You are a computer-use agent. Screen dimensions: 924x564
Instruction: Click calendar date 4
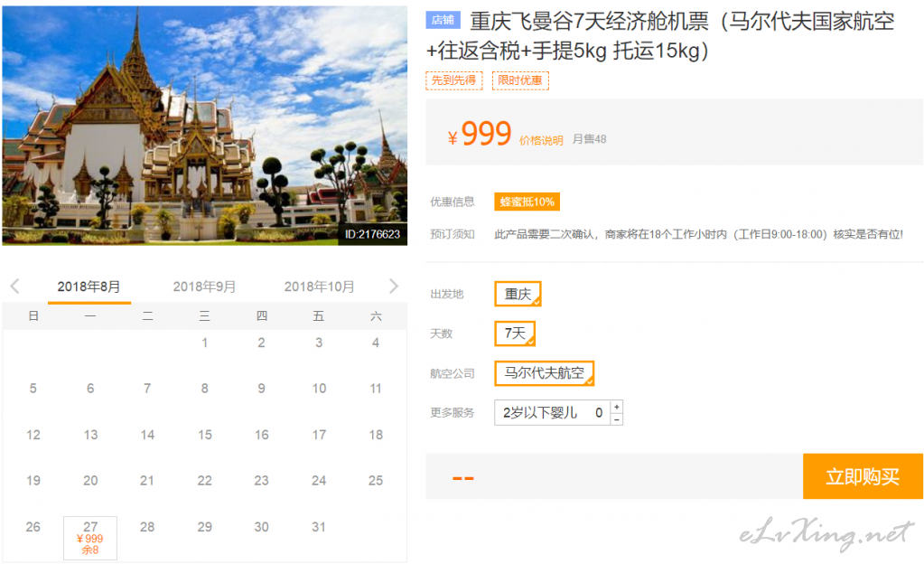(x=376, y=343)
